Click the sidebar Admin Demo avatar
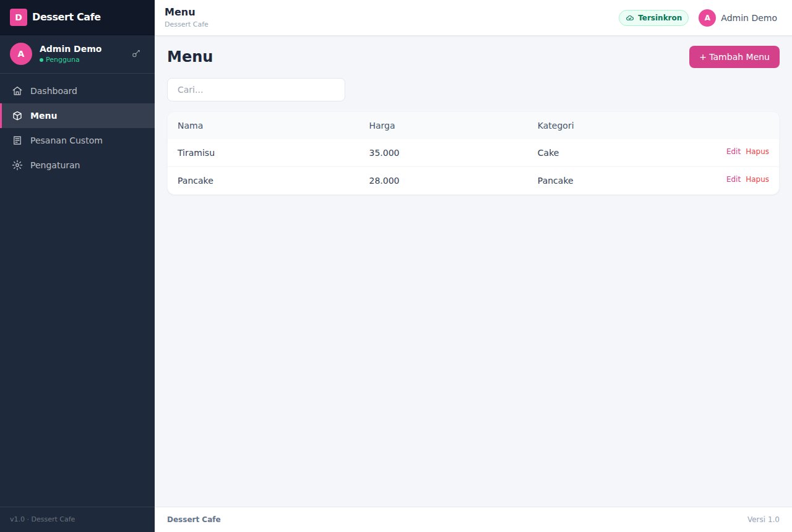Screen dimensions: 792x532 [x=21, y=54]
